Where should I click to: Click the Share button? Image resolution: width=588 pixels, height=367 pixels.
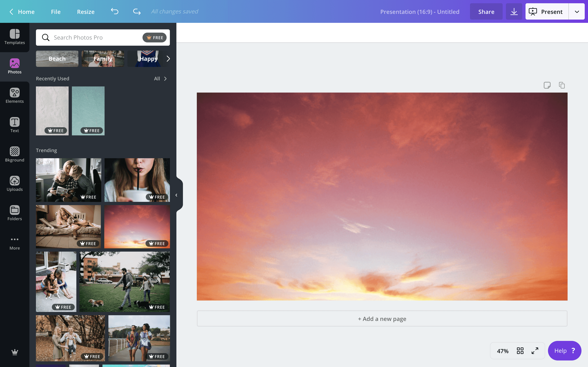486,11
